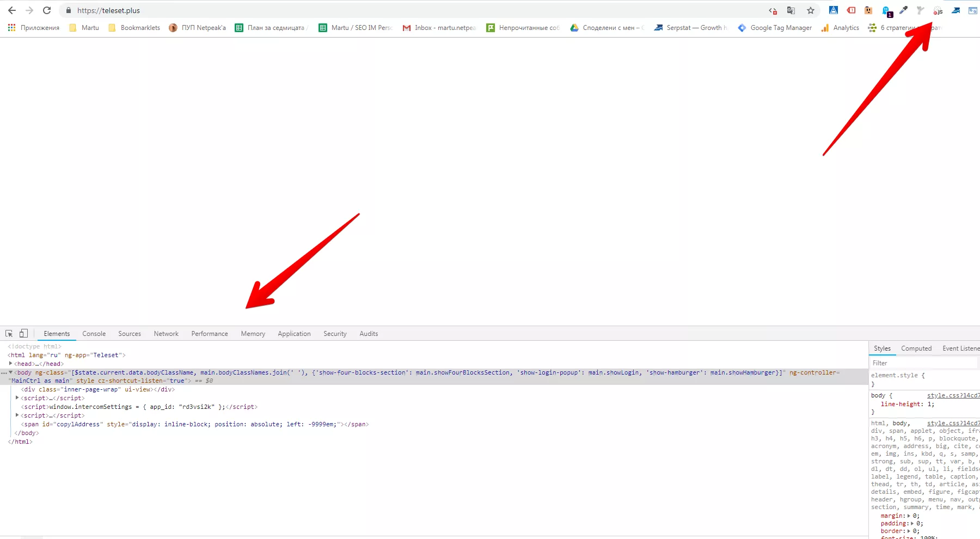Image resolution: width=980 pixels, height=539 pixels.
Task: Bookmark this page with the star icon
Action: click(x=811, y=10)
